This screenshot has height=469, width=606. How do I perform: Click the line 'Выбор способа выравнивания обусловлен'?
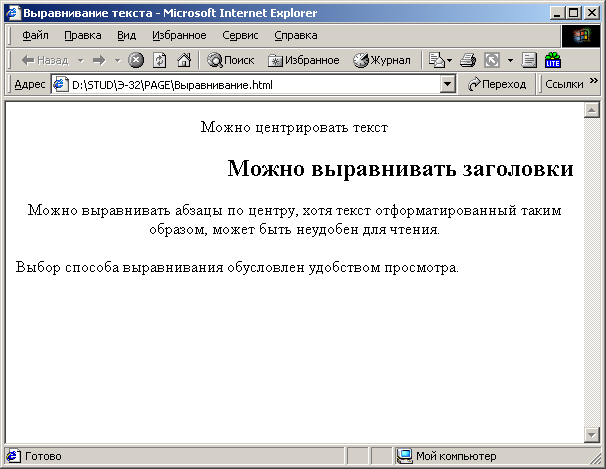click(x=159, y=267)
